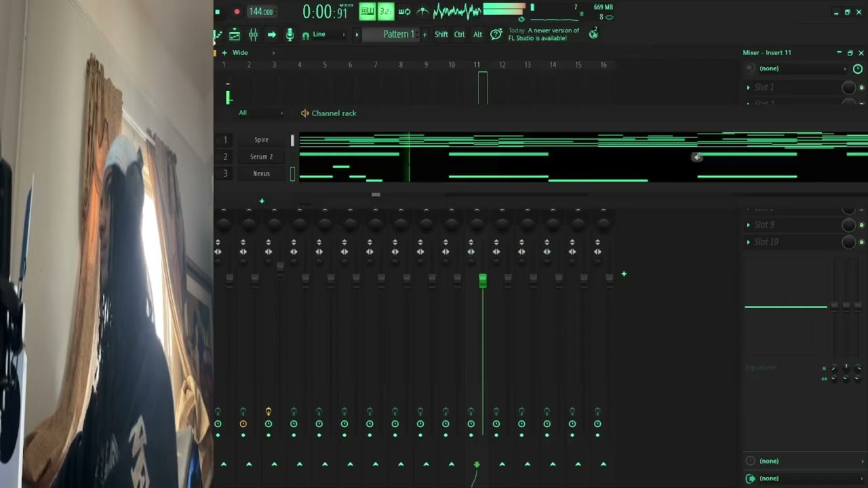The width and height of the screenshot is (868, 488).
Task: Expand Slot 10 effect menu
Action: (x=749, y=242)
